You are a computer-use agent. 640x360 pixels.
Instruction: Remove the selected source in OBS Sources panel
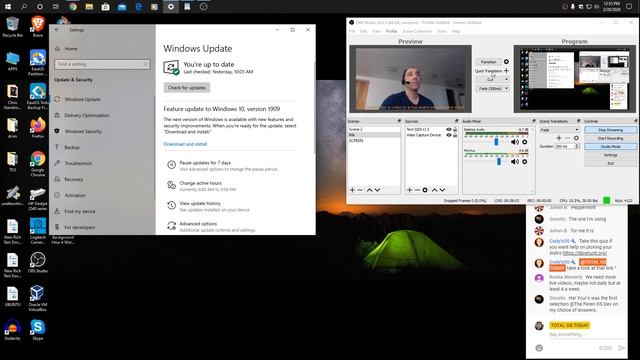pyautogui.click(x=417, y=190)
